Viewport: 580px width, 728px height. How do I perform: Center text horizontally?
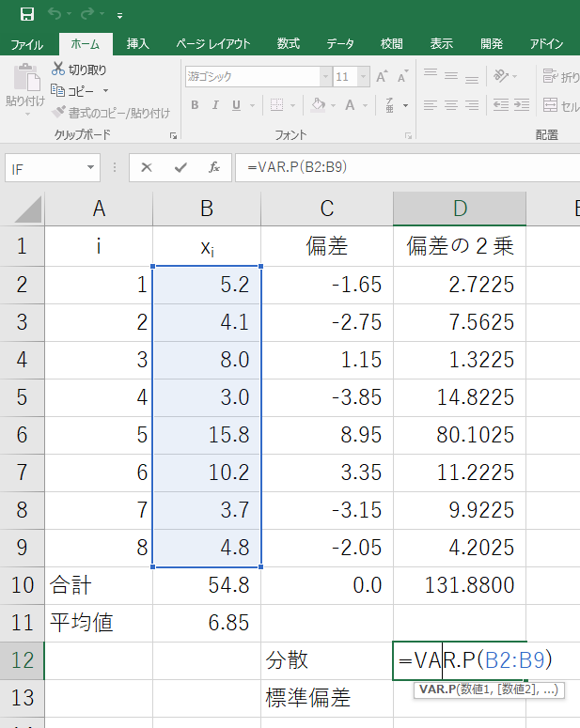pos(451,105)
